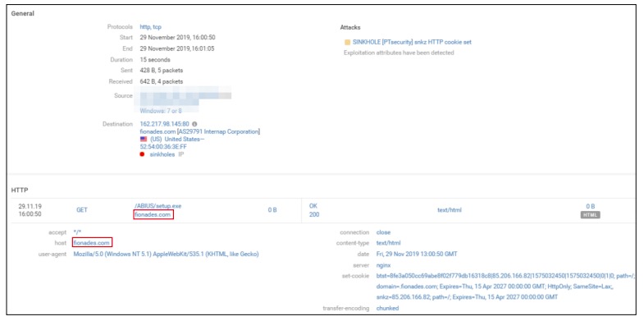Click the host header value fionades.com
644x321 pixels.
coord(92,243)
